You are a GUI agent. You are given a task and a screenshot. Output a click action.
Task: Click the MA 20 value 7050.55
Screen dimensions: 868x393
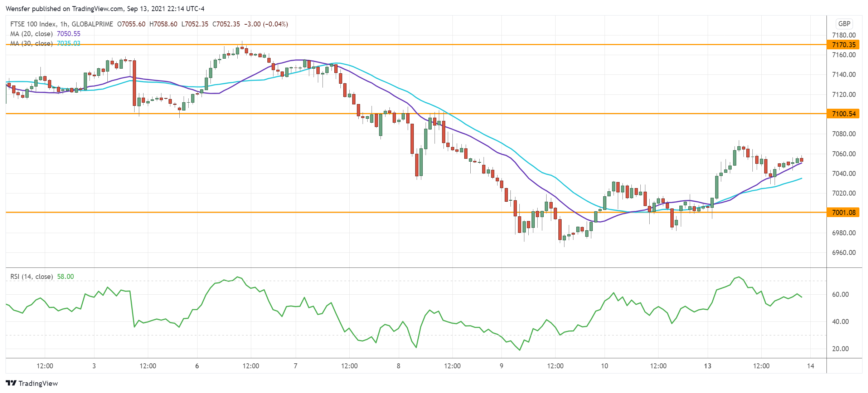pyautogui.click(x=69, y=34)
